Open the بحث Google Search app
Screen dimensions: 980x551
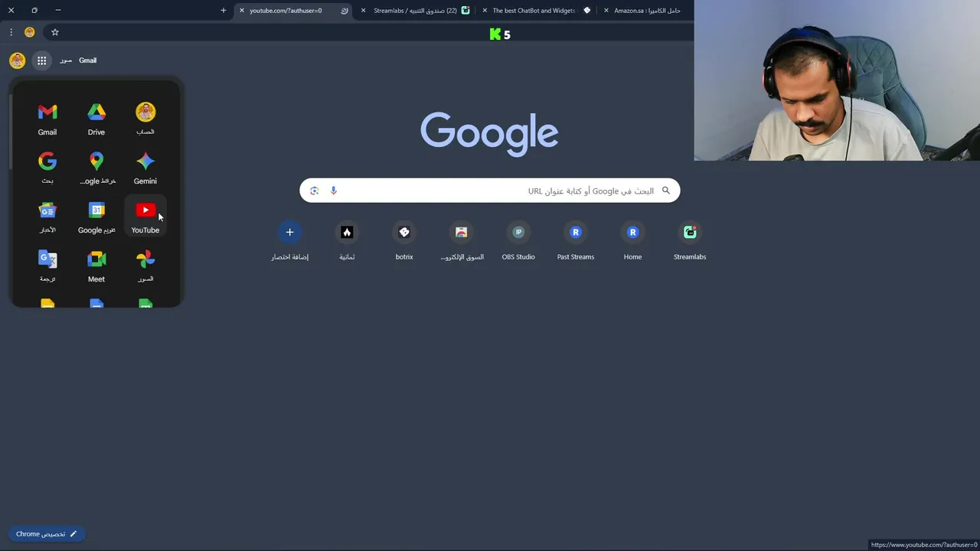(47, 168)
